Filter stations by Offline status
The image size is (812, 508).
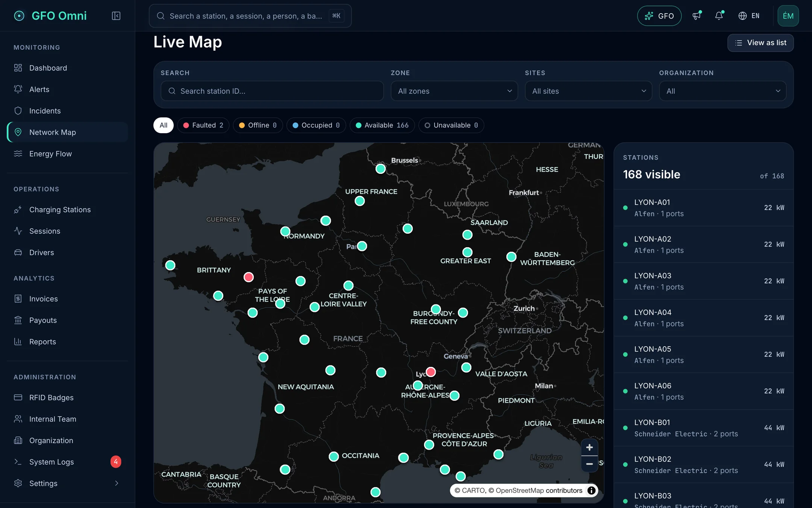(x=258, y=125)
